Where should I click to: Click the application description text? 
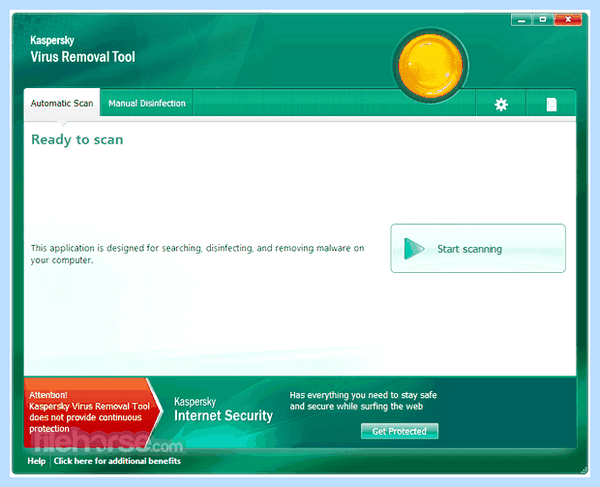click(197, 254)
